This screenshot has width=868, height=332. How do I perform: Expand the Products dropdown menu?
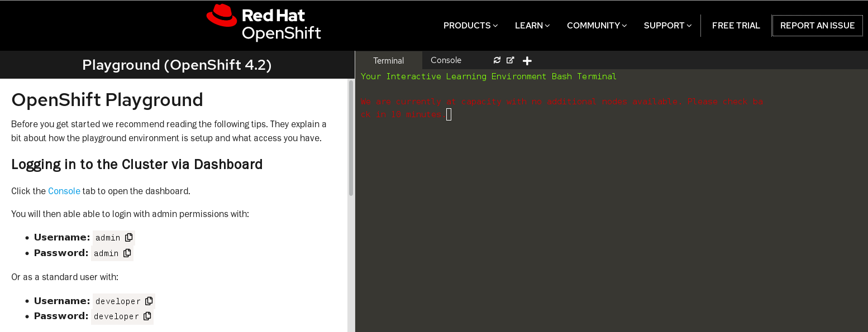pyautogui.click(x=470, y=26)
